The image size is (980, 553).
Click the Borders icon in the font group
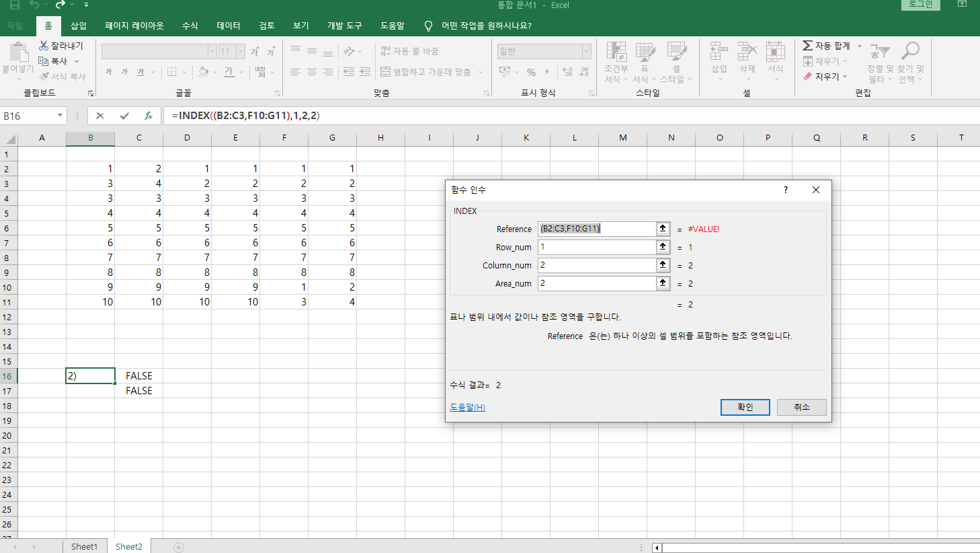(171, 72)
